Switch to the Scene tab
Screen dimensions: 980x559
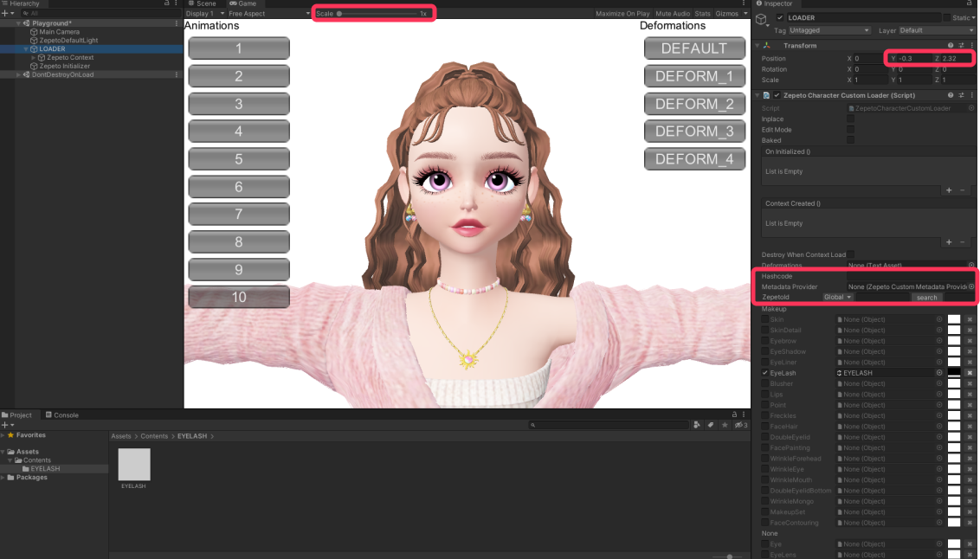tap(202, 3)
